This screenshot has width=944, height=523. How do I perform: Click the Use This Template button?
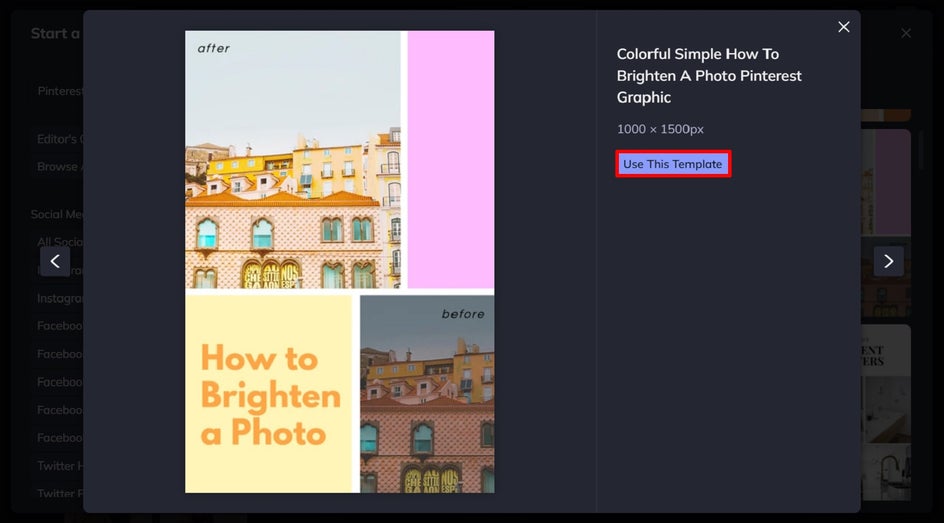coord(673,164)
